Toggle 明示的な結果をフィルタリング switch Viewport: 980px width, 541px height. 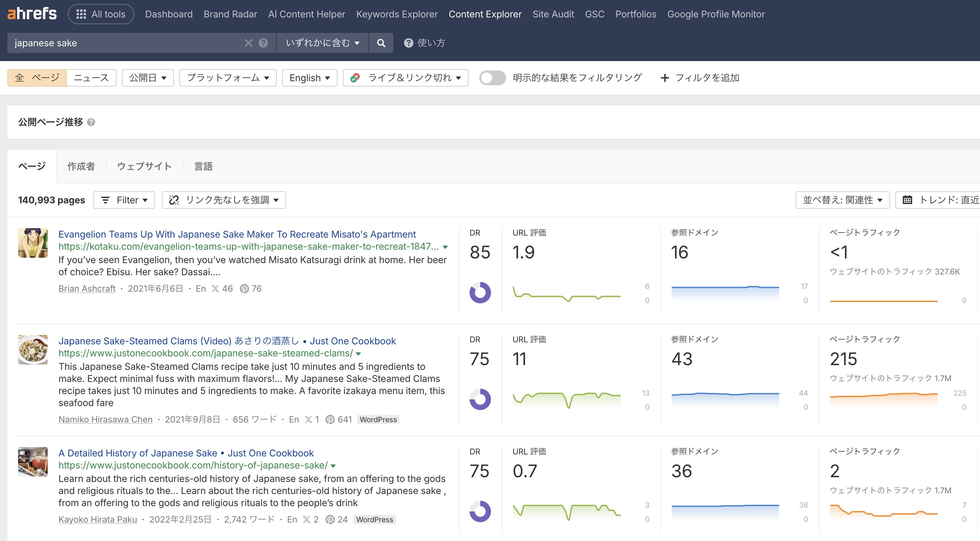(492, 78)
